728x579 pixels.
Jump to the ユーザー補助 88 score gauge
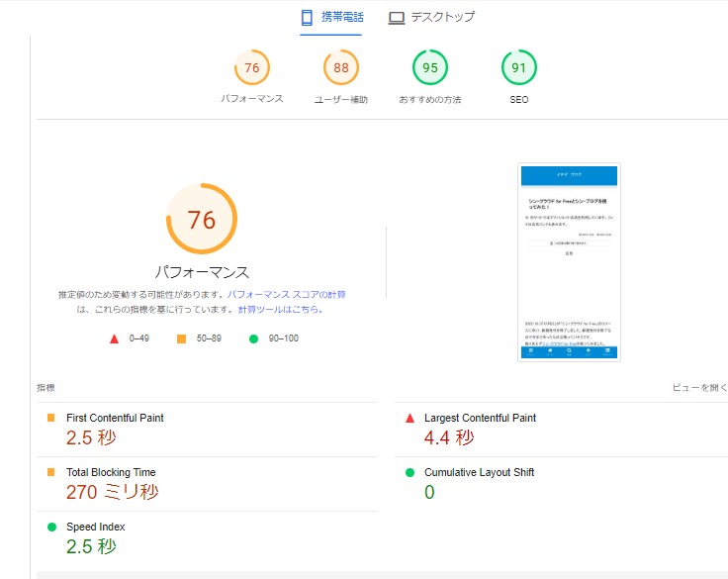point(341,68)
